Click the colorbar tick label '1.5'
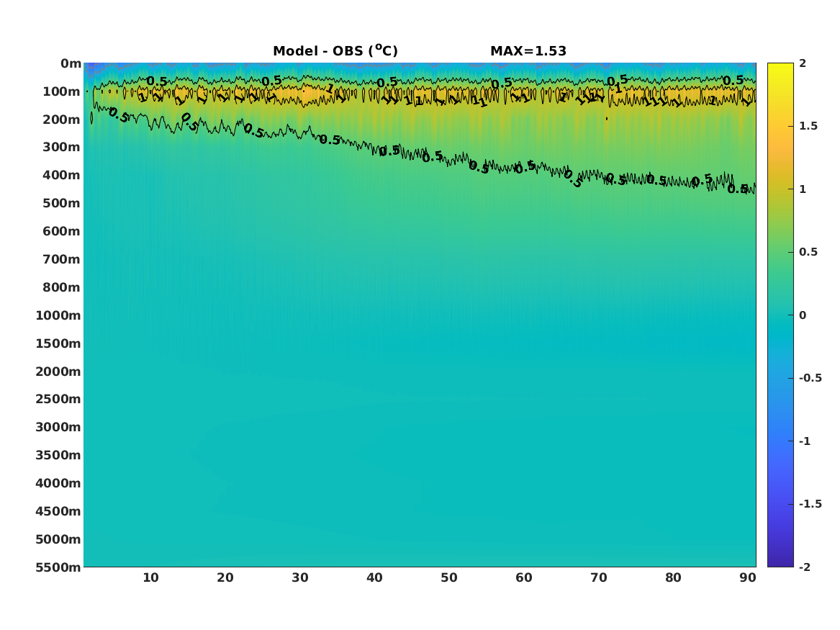The height and width of the screenshot is (630, 840). pos(808,126)
